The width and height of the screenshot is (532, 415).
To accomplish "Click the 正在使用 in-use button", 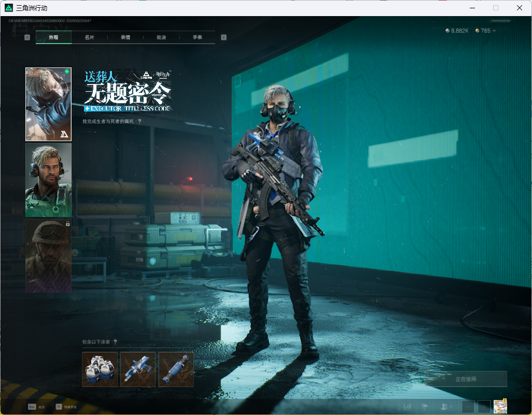I will tap(466, 379).
